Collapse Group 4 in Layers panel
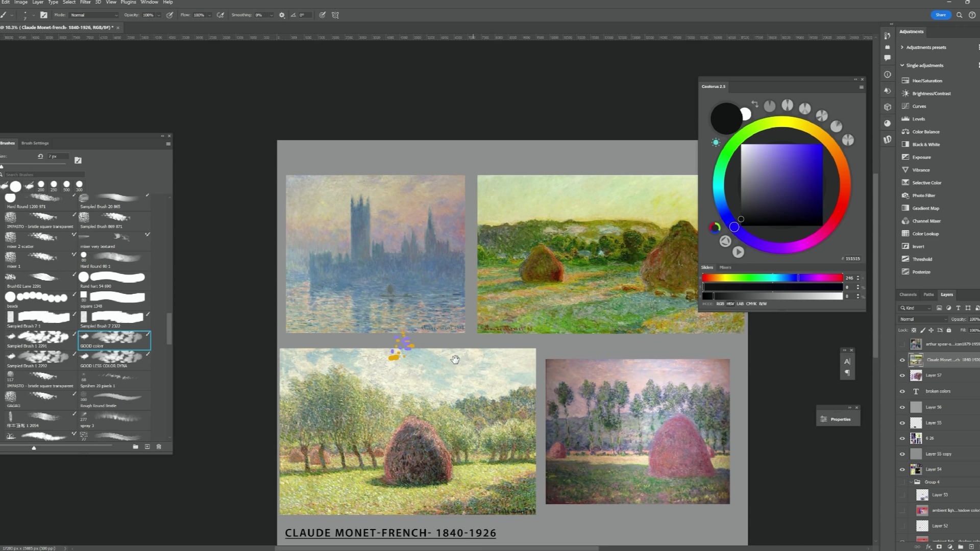980x551 pixels. 912,482
